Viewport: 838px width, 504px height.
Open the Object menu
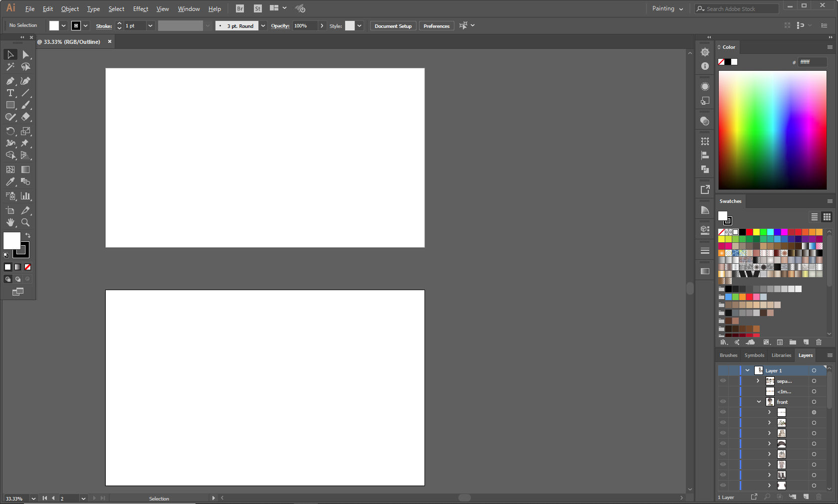click(69, 8)
